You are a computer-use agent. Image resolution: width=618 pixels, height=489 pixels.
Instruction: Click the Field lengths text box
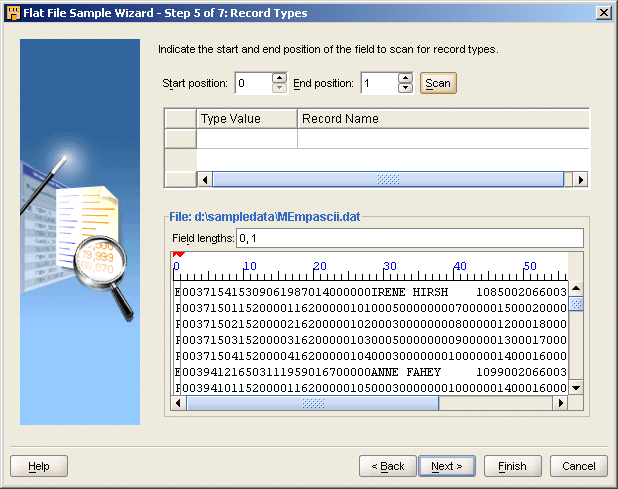tap(410, 238)
